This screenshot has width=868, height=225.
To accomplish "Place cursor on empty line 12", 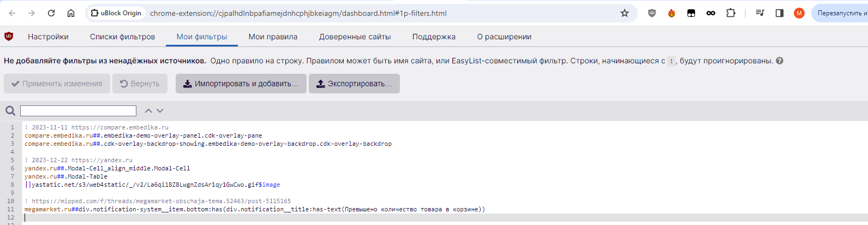I will click(445, 217).
